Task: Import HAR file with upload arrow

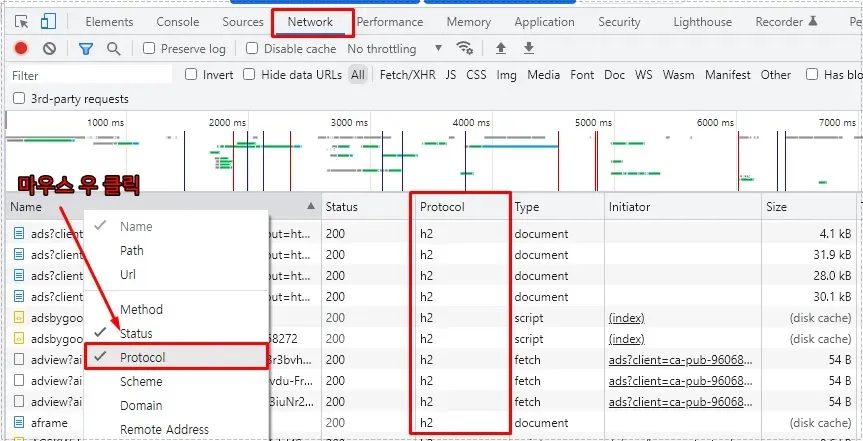Action: coord(500,48)
